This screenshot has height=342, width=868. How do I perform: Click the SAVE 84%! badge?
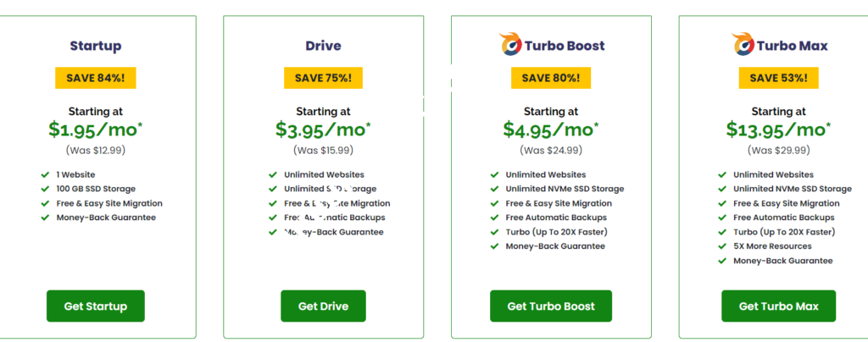click(x=95, y=78)
